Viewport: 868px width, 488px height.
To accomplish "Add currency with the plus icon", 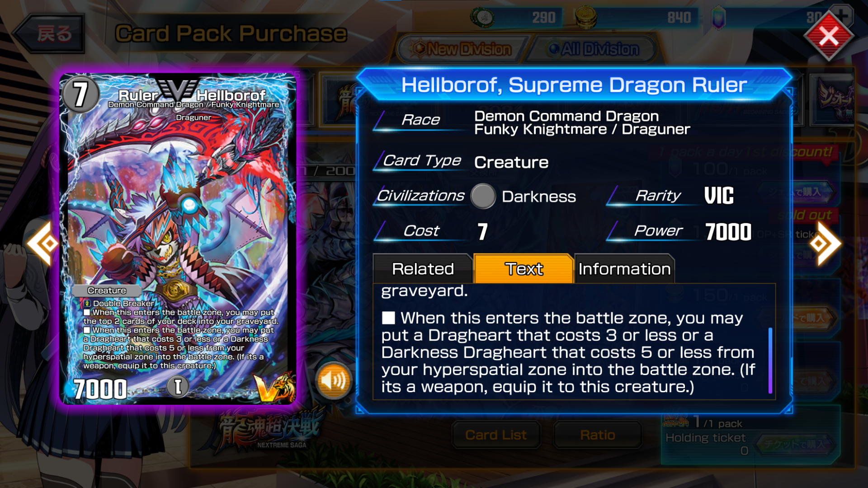I will point(842,15).
